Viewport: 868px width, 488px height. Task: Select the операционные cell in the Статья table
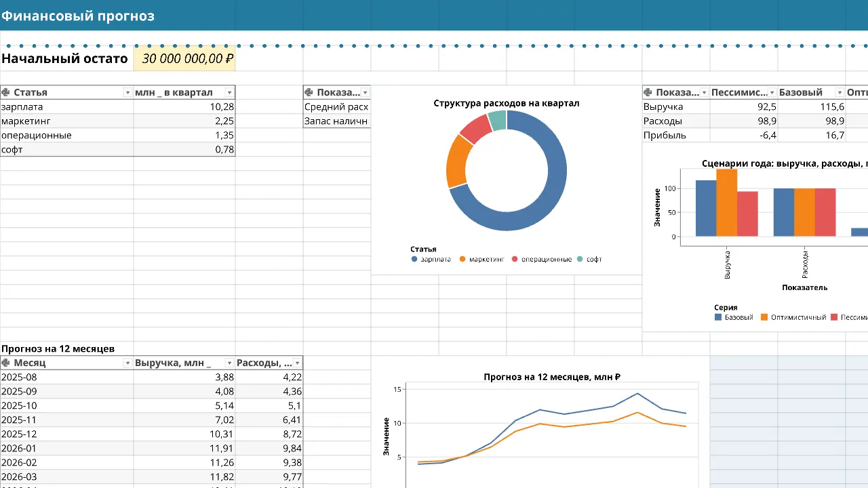pyautogui.click(x=66, y=136)
